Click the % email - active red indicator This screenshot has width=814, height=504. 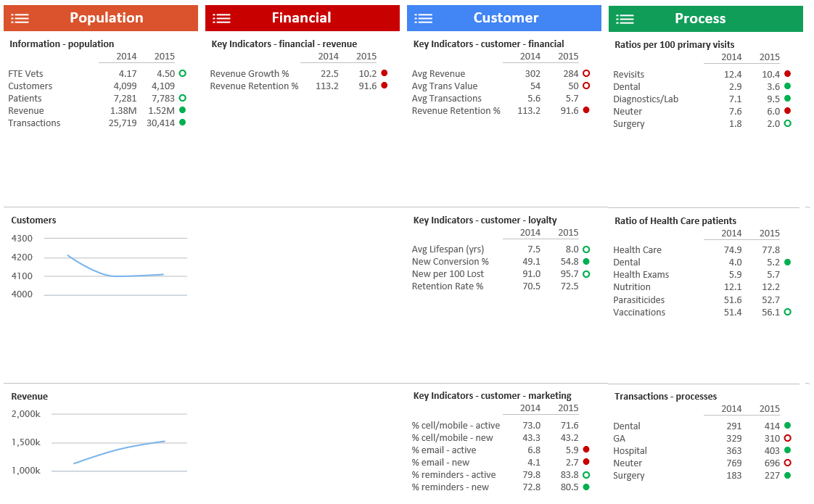point(586,450)
